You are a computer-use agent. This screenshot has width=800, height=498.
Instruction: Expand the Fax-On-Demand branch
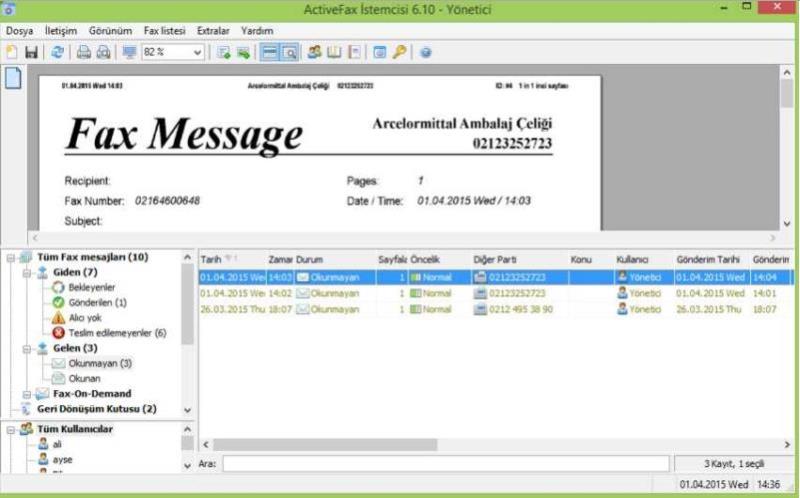point(27,394)
